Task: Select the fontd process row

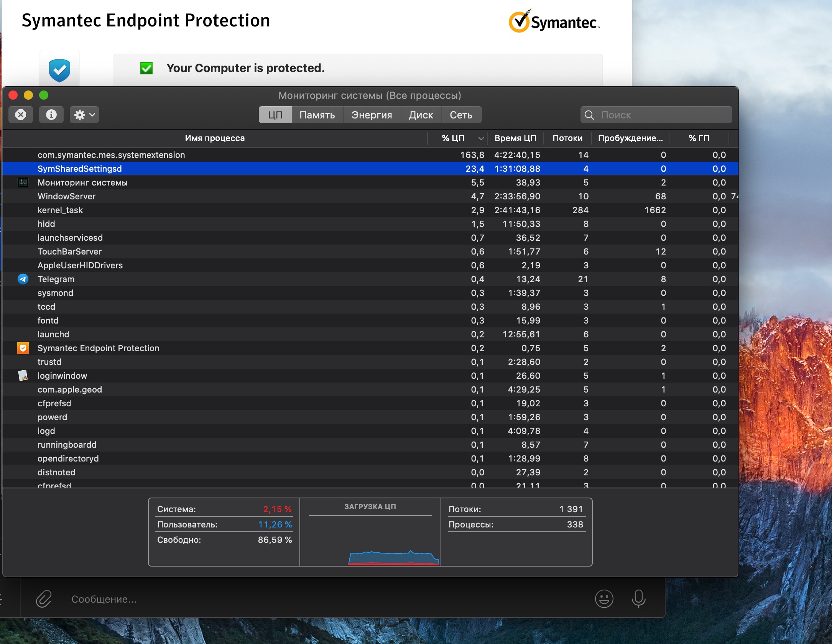Action: click(370, 320)
